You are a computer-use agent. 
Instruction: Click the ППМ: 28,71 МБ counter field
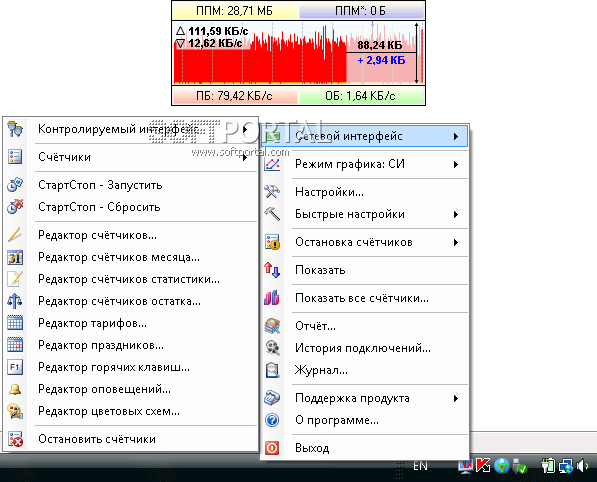pyautogui.click(x=235, y=11)
